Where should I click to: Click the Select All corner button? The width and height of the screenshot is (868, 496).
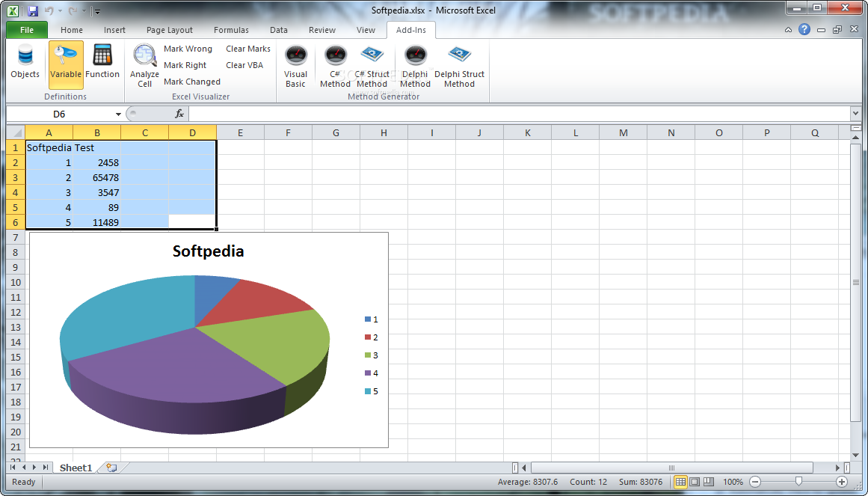point(16,132)
